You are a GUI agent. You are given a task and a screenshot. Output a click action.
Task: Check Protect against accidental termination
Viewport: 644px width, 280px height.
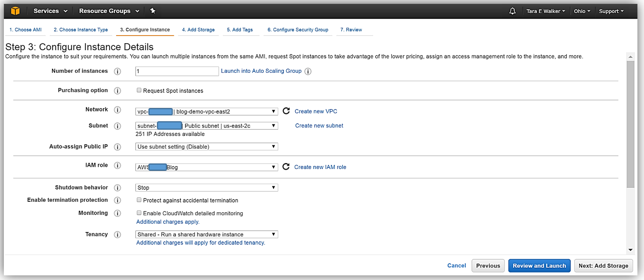tap(139, 200)
